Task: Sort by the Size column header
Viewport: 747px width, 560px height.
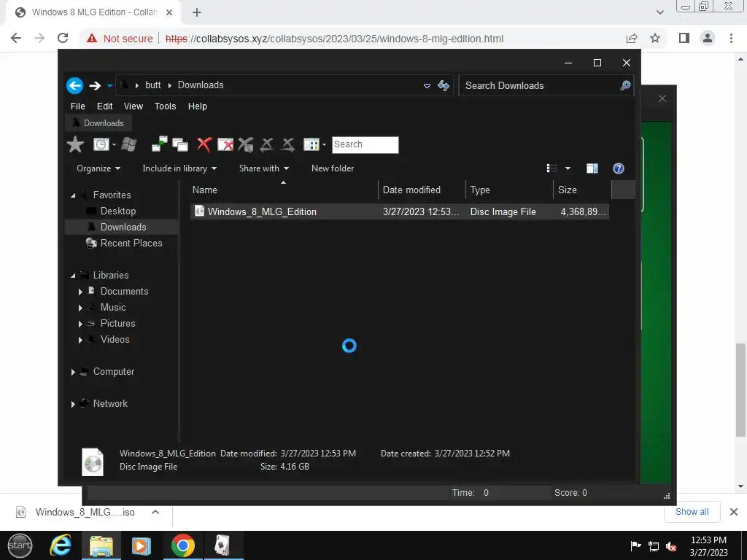Action: [x=582, y=190]
